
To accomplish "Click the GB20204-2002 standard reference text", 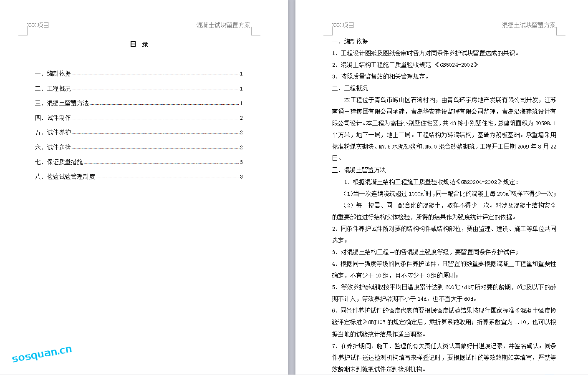I will pos(479,182).
